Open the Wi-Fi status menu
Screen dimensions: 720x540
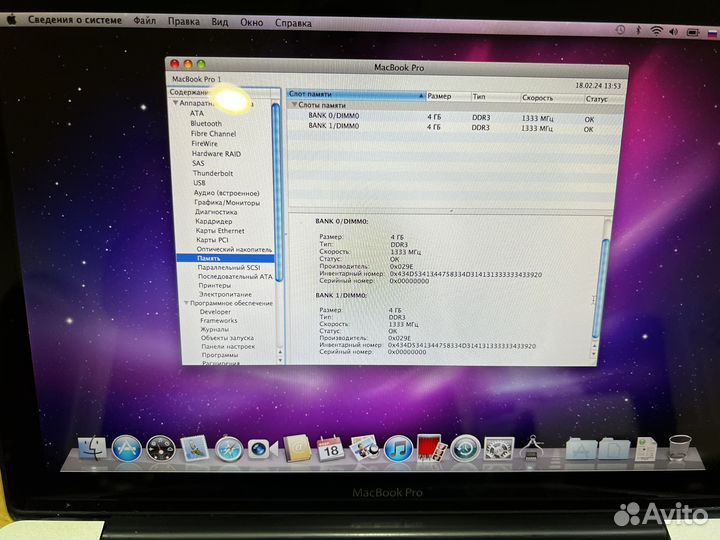[656, 31]
